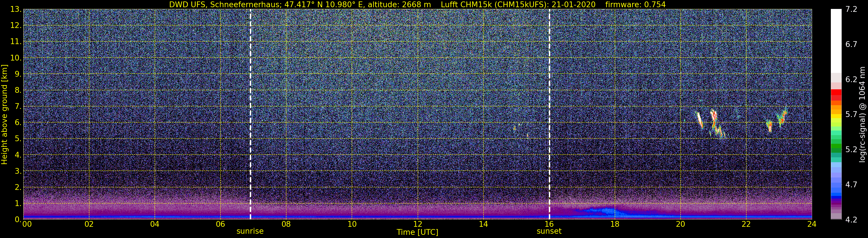Image resolution: width=868 pixels, height=238 pixels.
Task: Click the time tick label '02'
Action: point(89,224)
